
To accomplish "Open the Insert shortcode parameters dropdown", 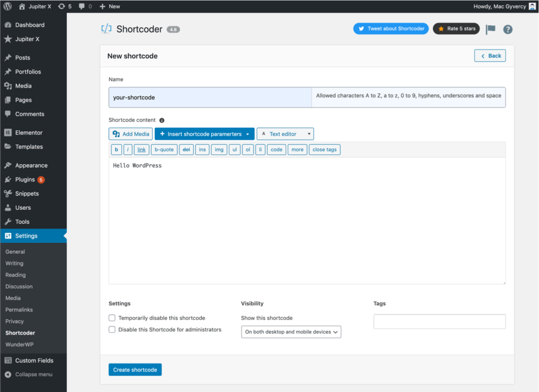I will tap(204, 134).
